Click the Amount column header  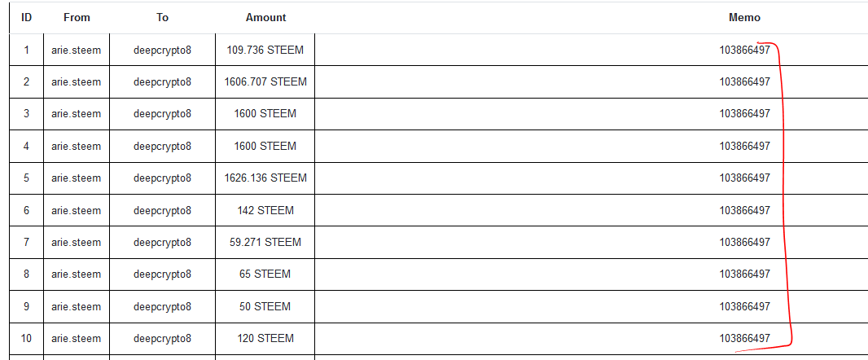(265, 17)
